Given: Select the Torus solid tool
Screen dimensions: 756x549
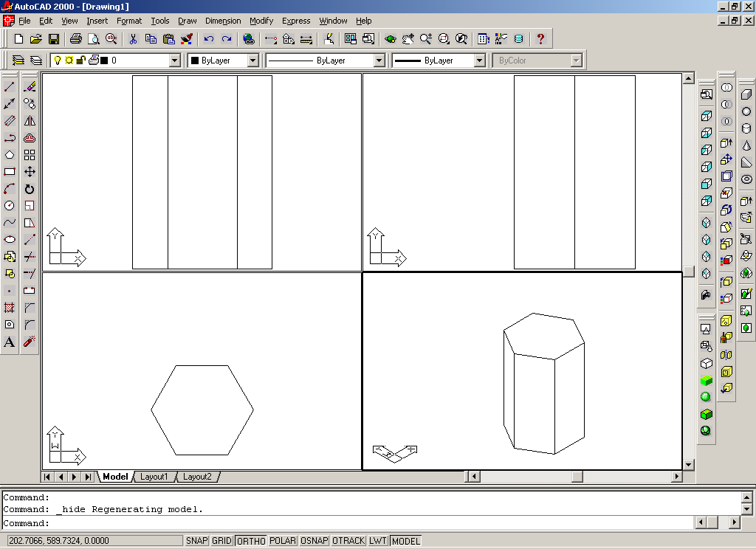Looking at the screenshot, I should pyautogui.click(x=746, y=179).
